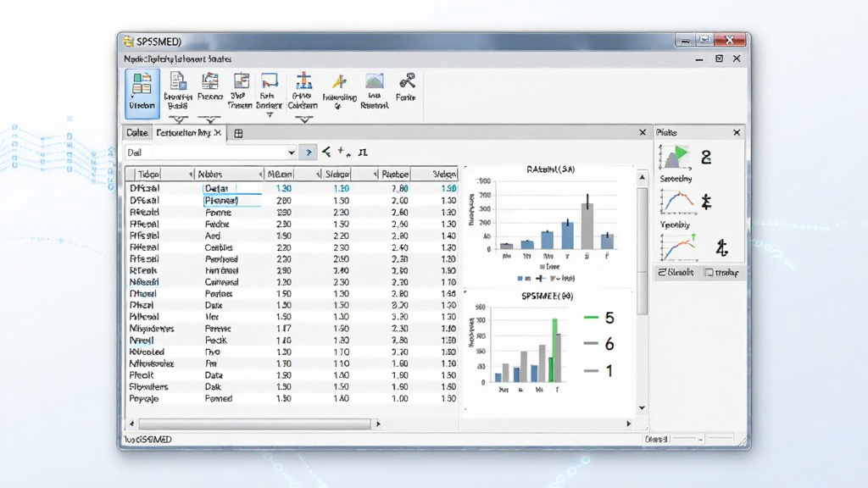This screenshot has height=488, width=868.
Task: Click the symbol beside the bottom line plot
Action: click(721, 248)
